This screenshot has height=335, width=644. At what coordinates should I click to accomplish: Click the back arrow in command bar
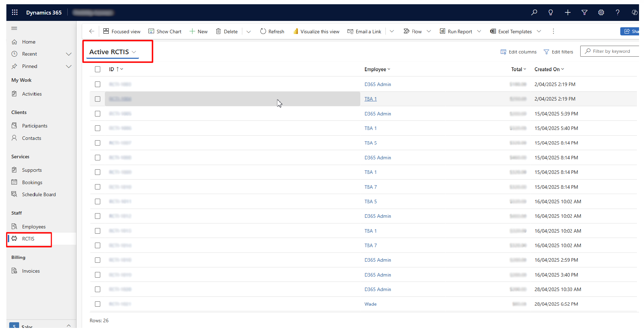pyautogui.click(x=92, y=31)
